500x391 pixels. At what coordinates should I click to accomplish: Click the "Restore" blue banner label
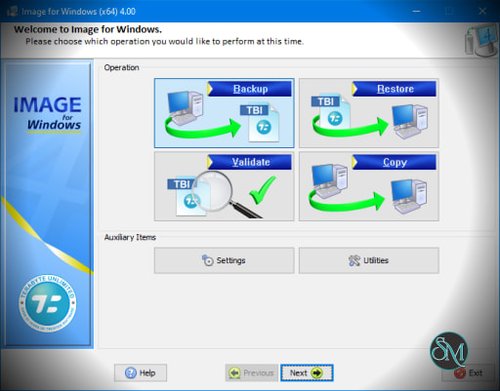395,89
